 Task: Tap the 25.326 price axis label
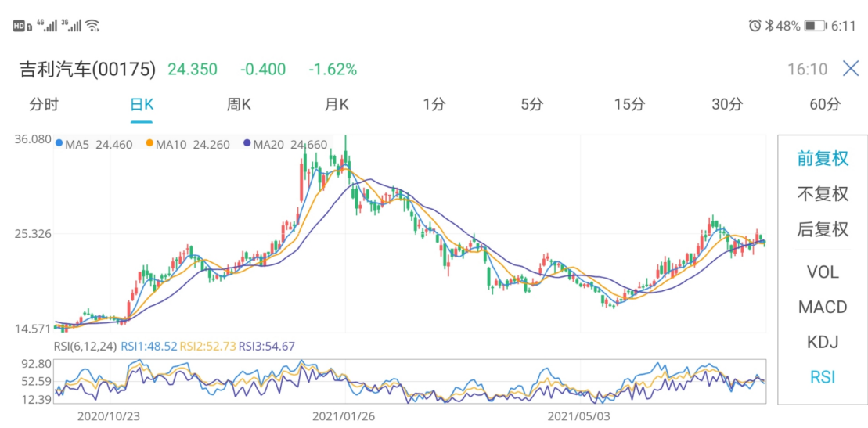pyautogui.click(x=33, y=233)
